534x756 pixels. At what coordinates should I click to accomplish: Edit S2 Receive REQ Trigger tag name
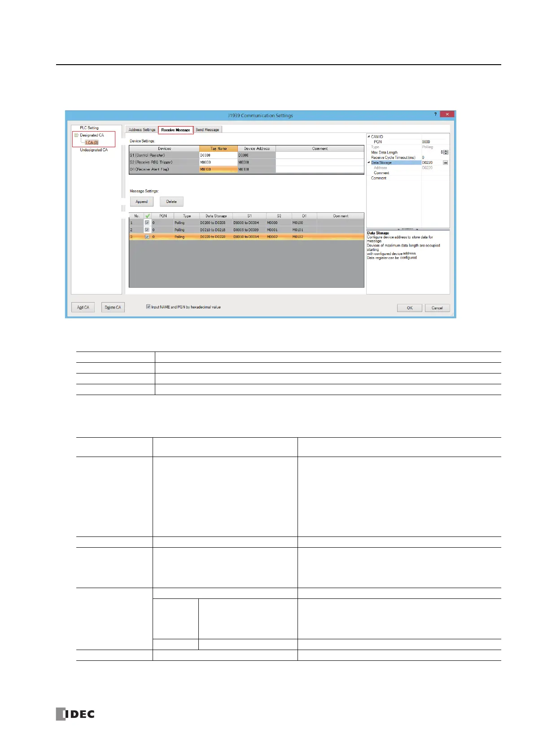pyautogui.click(x=218, y=163)
